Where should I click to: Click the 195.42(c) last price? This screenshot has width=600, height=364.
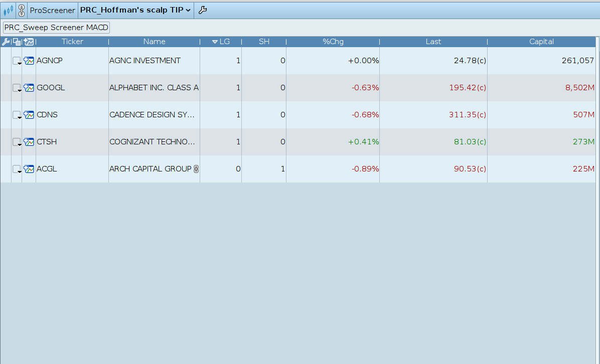[x=468, y=88]
